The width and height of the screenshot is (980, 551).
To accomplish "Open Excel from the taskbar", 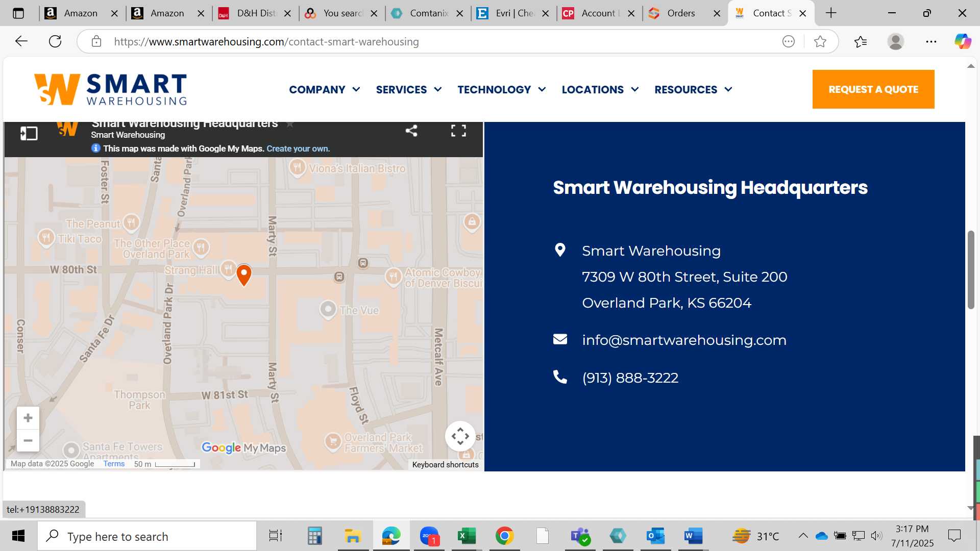I will click(467, 536).
